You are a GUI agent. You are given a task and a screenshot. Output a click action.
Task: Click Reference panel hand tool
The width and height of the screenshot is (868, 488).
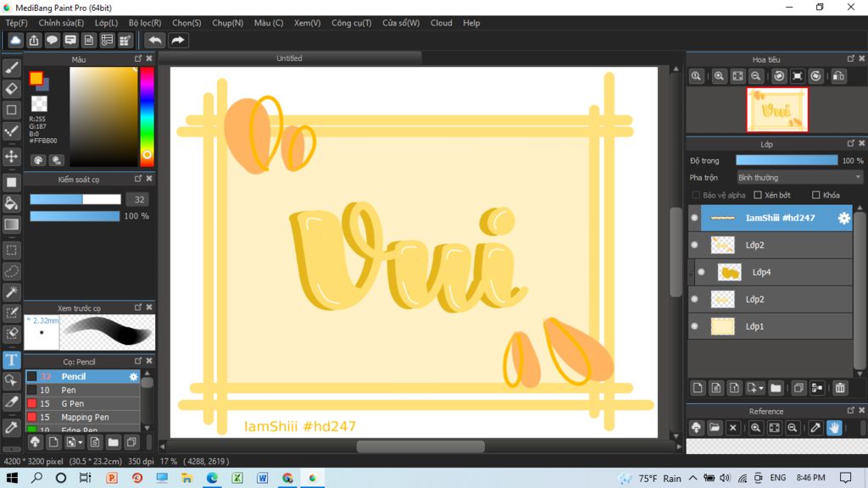click(834, 428)
